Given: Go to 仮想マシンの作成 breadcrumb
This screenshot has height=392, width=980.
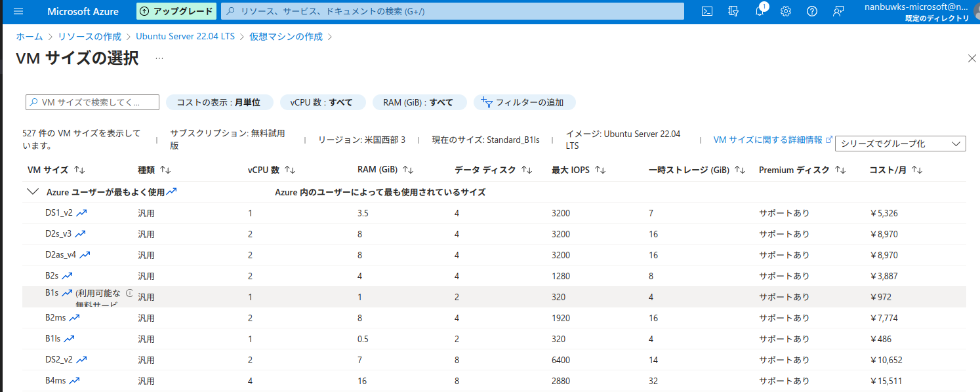Looking at the screenshot, I should tap(286, 37).
